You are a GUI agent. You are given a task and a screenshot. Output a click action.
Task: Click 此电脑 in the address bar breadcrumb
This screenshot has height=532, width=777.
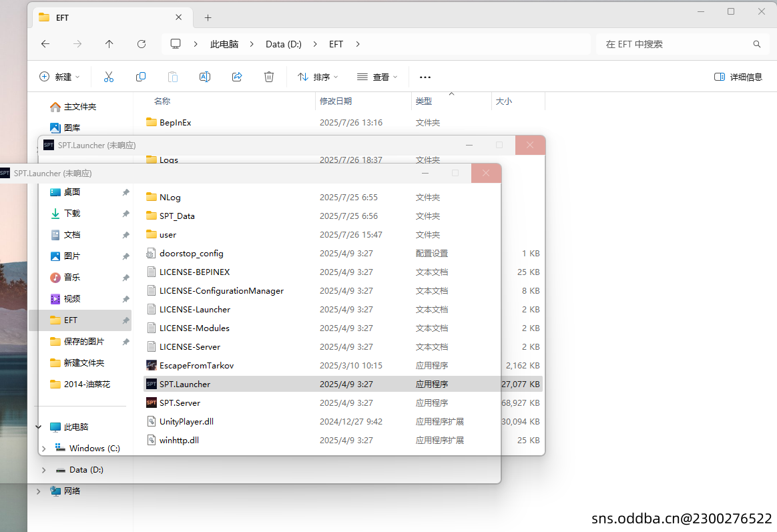tap(224, 44)
